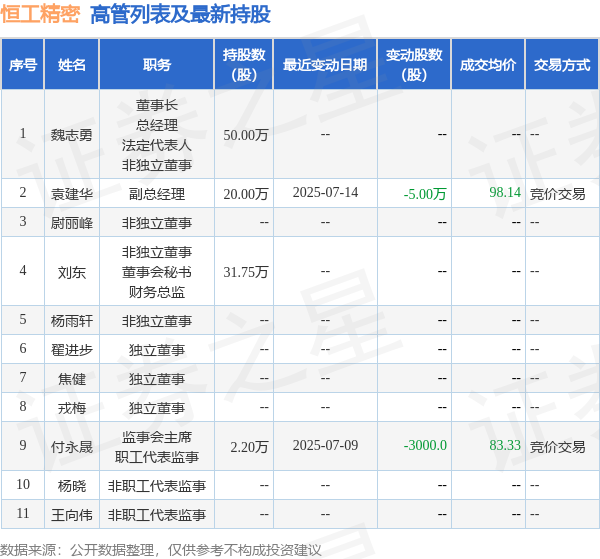
Task: Click the name 戎梅
Action: pos(72,408)
